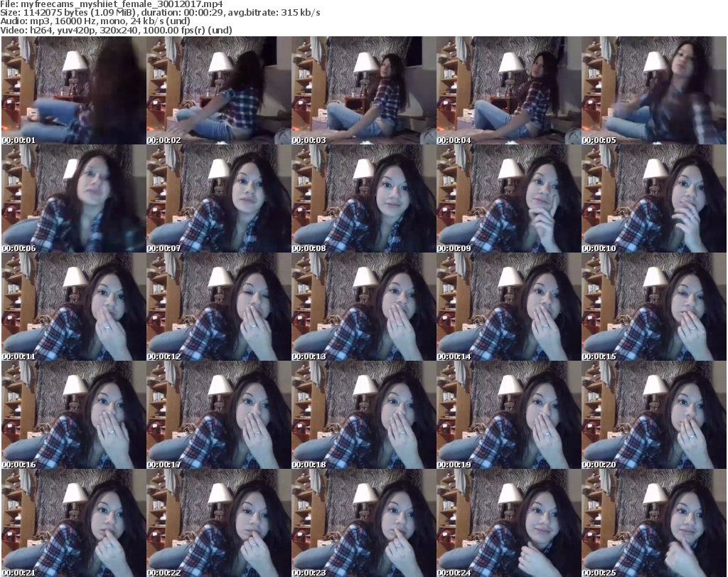The width and height of the screenshot is (728, 577).
Task: Select the frame at 00:00:10
Action: (654, 198)
